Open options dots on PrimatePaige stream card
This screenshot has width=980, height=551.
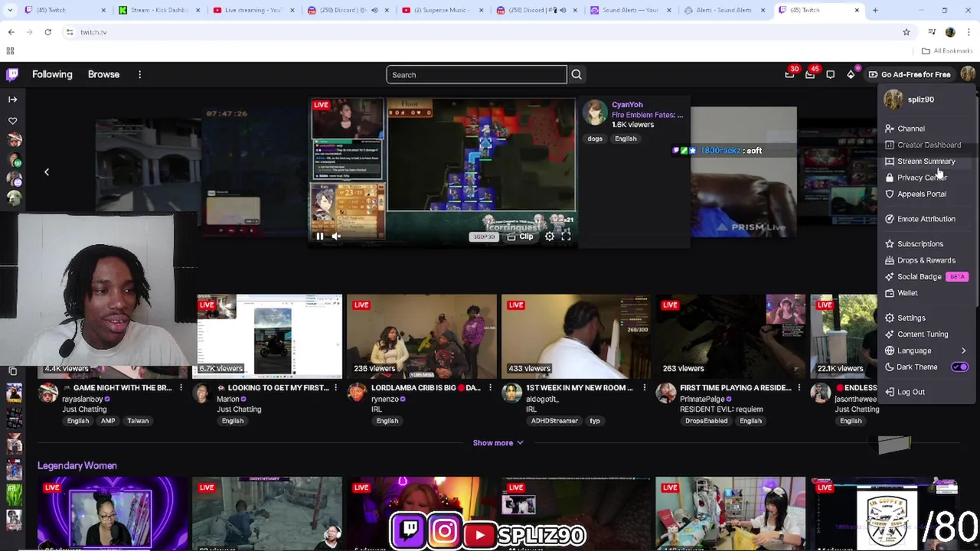(x=799, y=388)
